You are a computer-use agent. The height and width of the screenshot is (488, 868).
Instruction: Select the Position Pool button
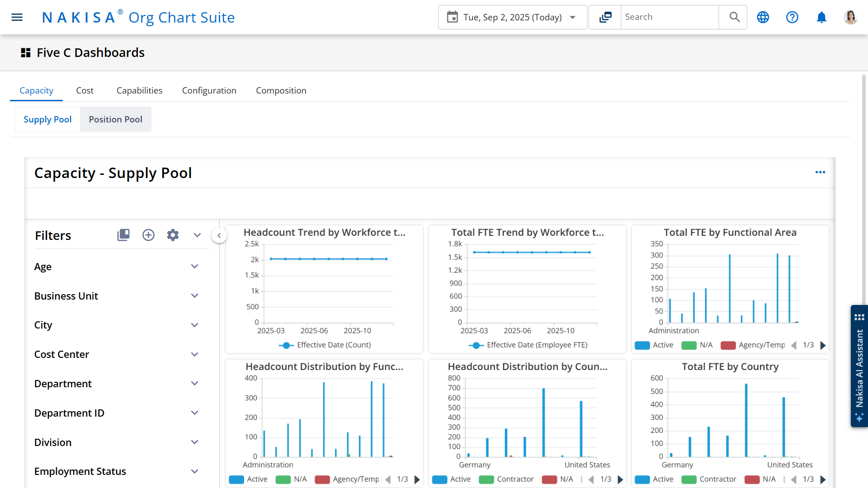tap(115, 119)
